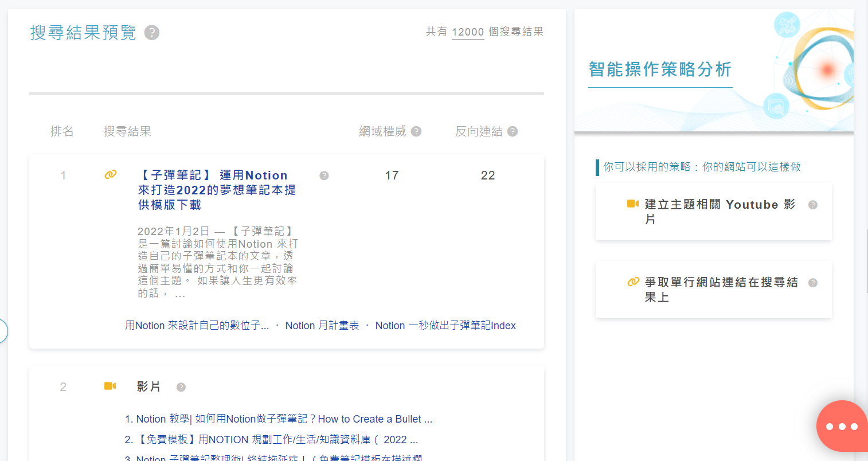Open sitelink Notion 月計畫表
Viewport: 868px width, 461px height.
tap(322, 326)
